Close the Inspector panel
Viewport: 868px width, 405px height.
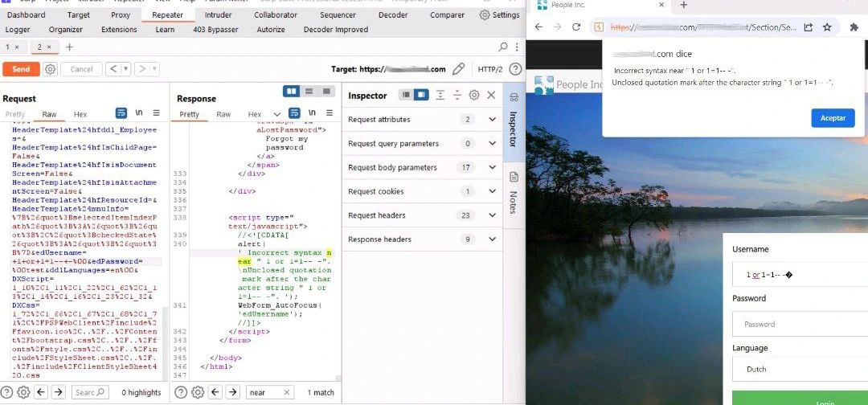click(x=491, y=95)
